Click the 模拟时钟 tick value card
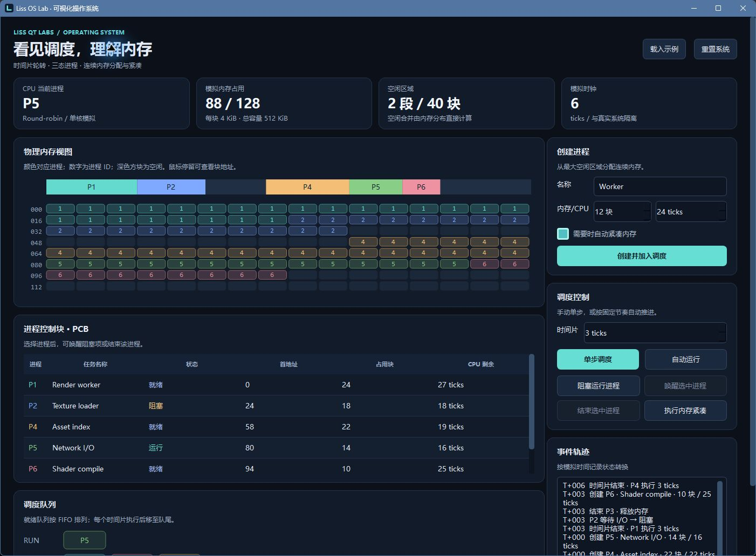 coord(649,103)
